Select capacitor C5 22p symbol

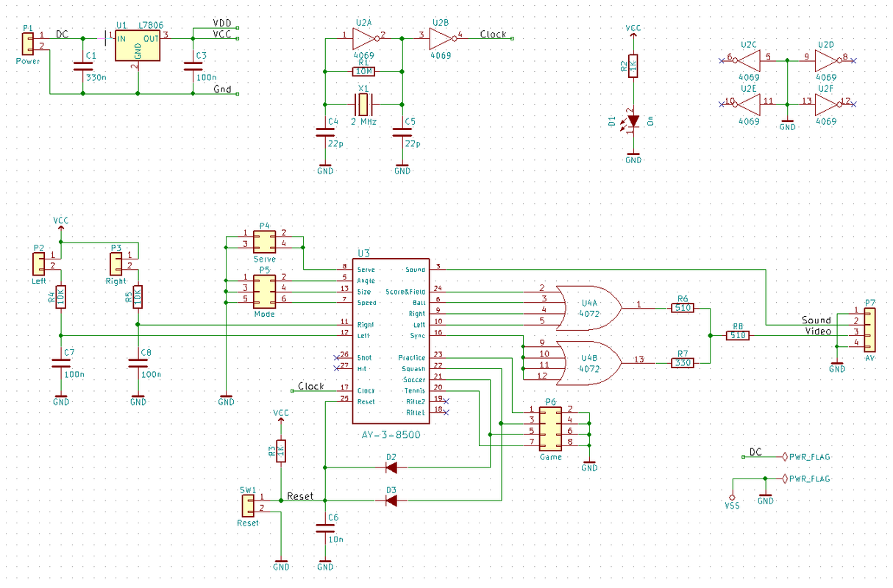402,133
